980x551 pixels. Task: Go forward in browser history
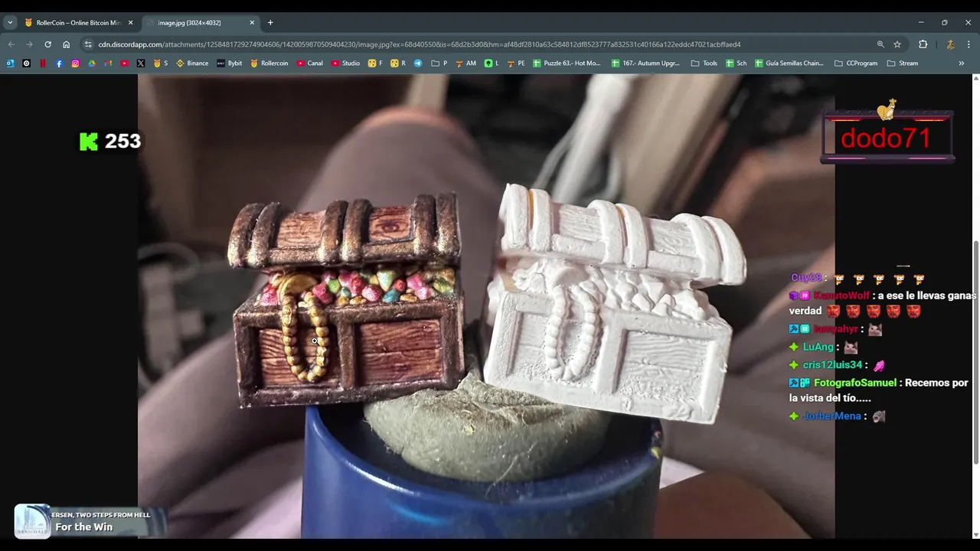[29, 44]
